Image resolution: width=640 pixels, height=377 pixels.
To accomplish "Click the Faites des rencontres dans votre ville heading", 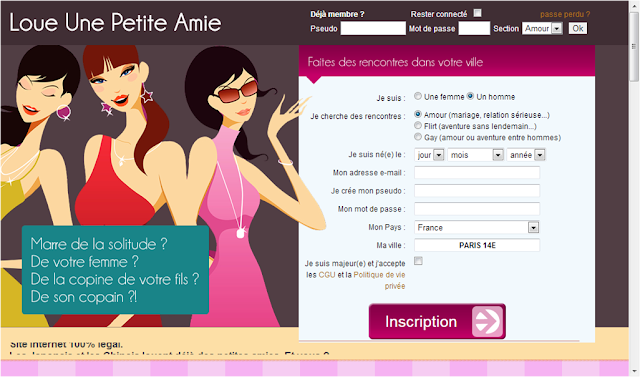I will (395, 62).
